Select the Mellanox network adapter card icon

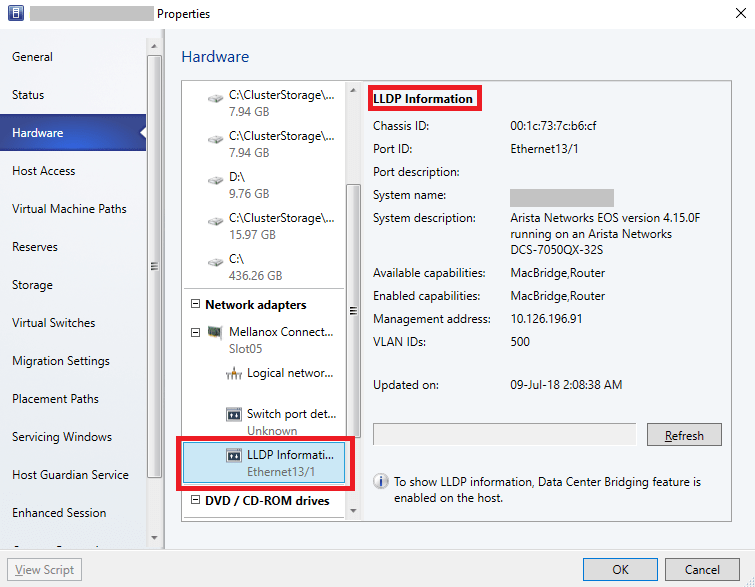point(215,333)
